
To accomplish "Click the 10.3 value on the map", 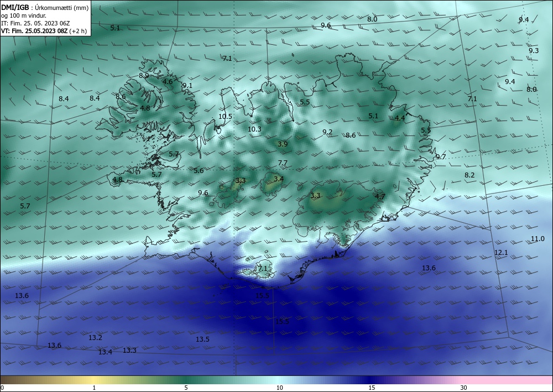I will 254,129.
